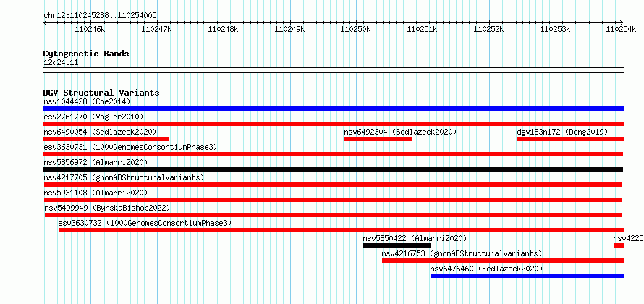Viewport: 644px width, 304px height.
Task: Click the truncated nsv4225 label
Action: click(x=628, y=238)
